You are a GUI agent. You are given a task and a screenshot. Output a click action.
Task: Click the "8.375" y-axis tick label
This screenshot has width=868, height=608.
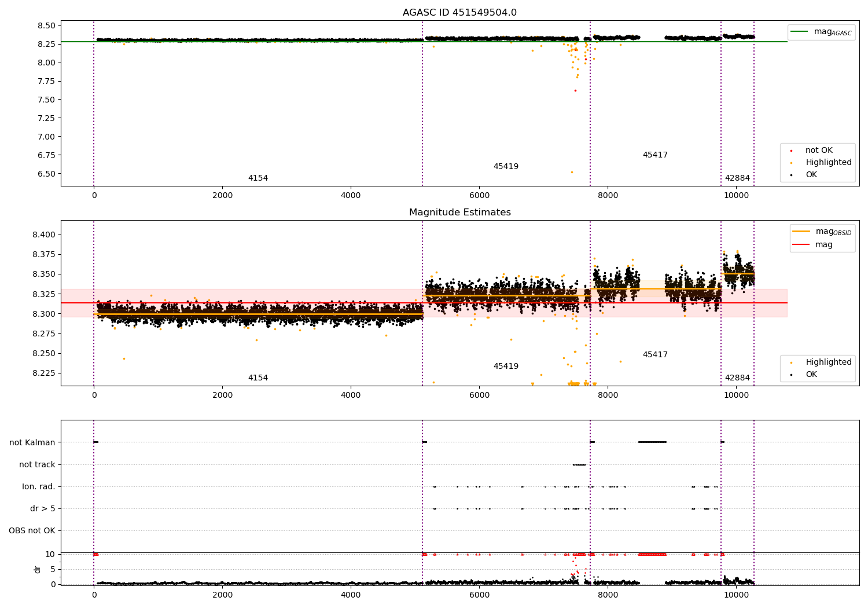coord(44,255)
